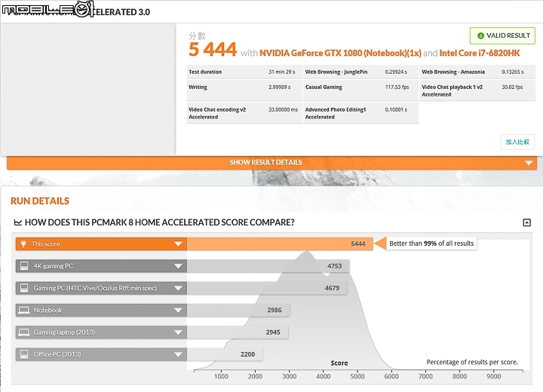Expand the SHOW RESULT DETAILS bar
The width and height of the screenshot is (543, 392).
271,162
